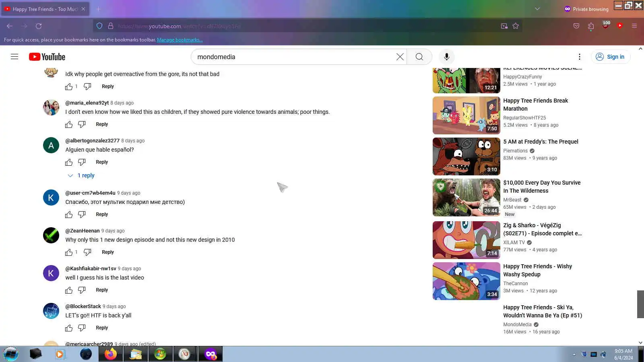Reload the page in Firefox

(x=39, y=26)
